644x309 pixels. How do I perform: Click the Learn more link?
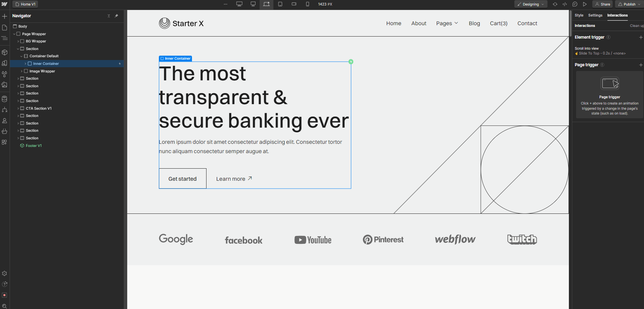234,179
